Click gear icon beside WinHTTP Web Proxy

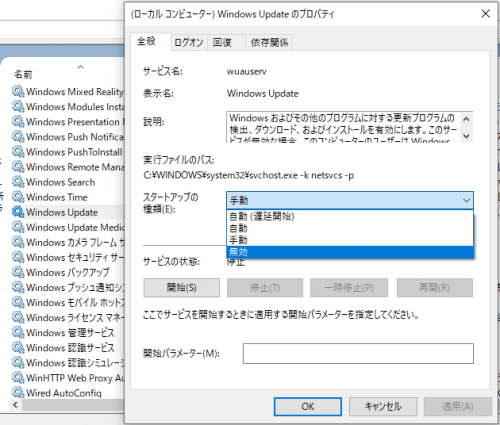[x=18, y=378]
